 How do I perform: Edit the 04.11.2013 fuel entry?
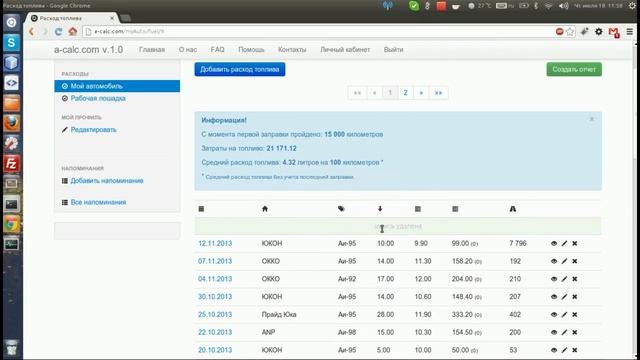[x=564, y=279]
